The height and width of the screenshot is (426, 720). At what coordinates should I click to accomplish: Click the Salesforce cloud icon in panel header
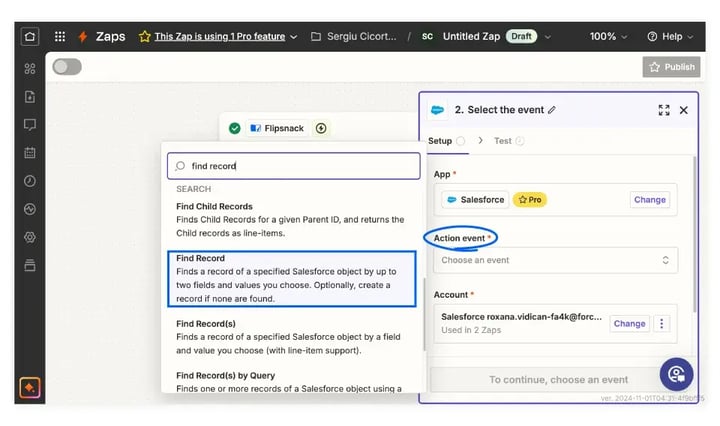click(x=437, y=110)
